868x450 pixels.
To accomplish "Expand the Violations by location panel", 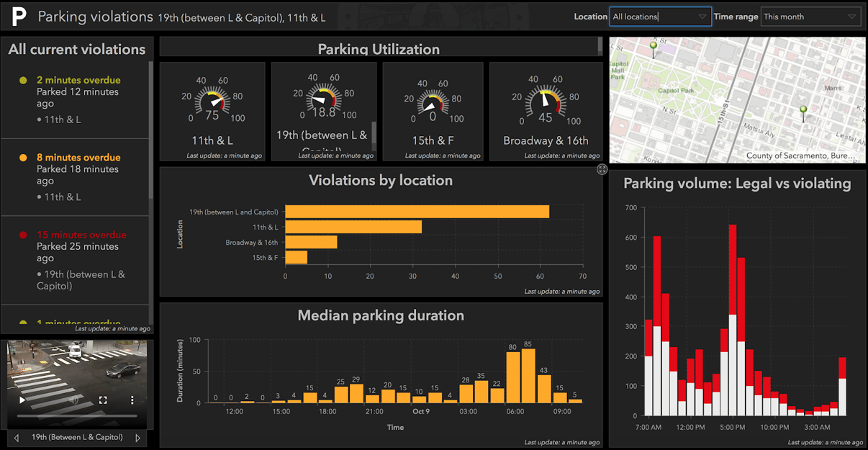I will point(602,170).
